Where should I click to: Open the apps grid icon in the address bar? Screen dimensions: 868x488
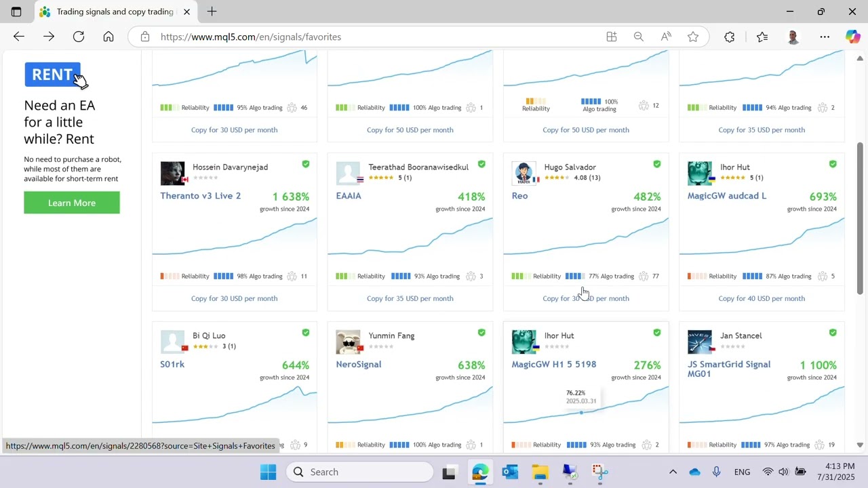point(612,37)
